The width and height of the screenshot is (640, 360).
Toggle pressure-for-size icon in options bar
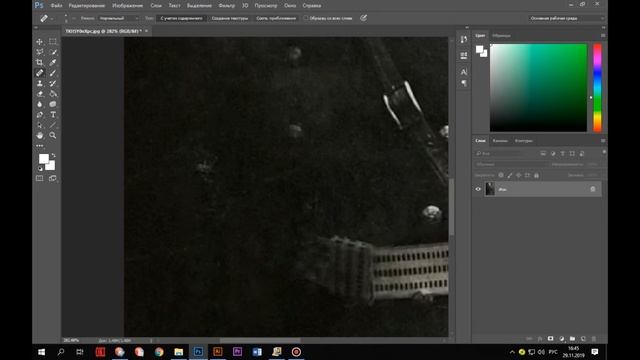click(x=364, y=18)
